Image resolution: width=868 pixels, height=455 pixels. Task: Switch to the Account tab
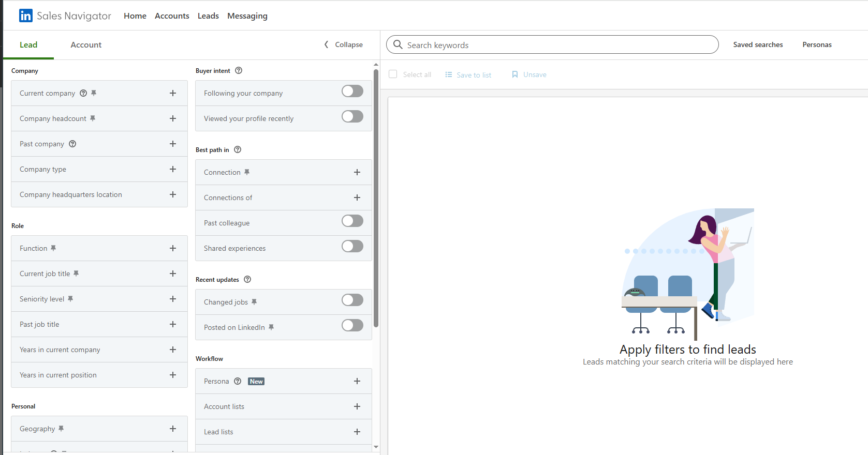pyautogui.click(x=86, y=44)
